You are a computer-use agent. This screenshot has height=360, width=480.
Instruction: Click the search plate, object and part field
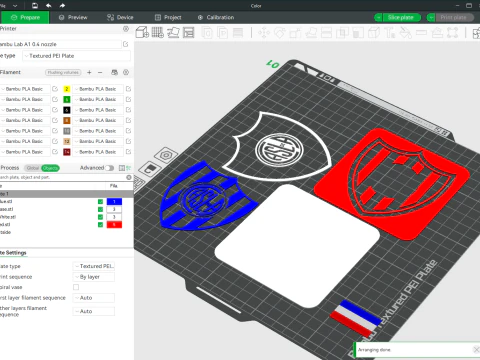tap(63, 177)
